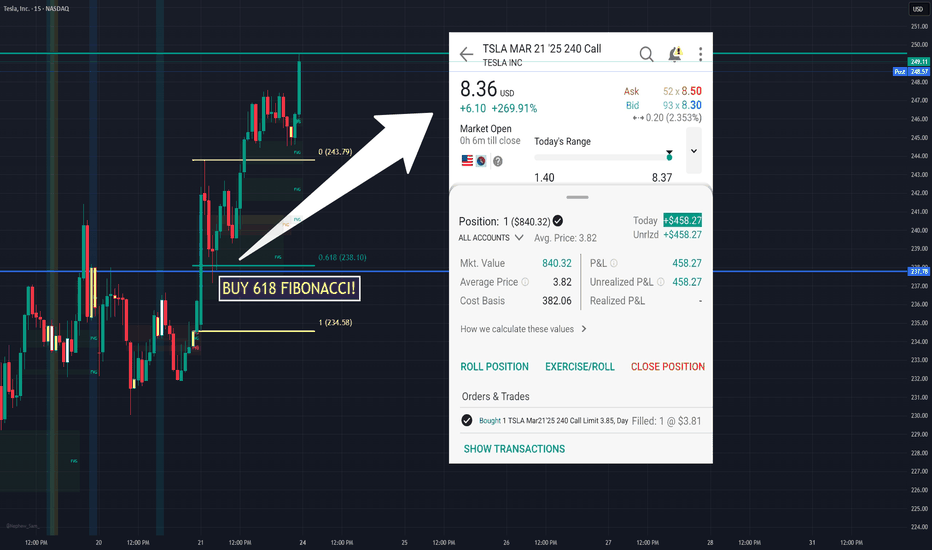Click the US flag exchange icon
The width and height of the screenshot is (932, 550).
click(467, 161)
